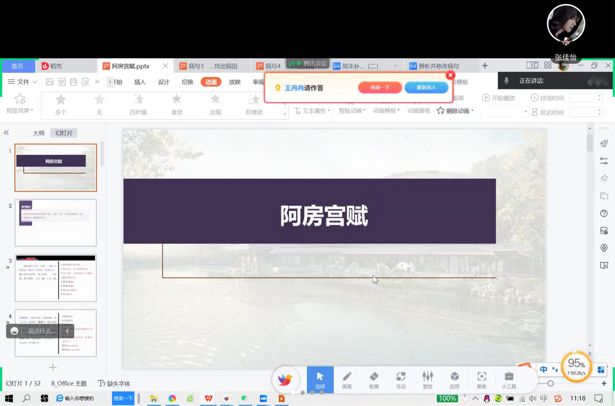Open the 设计 ribbon tab
Screen dimensions: 615x406
tap(163, 82)
